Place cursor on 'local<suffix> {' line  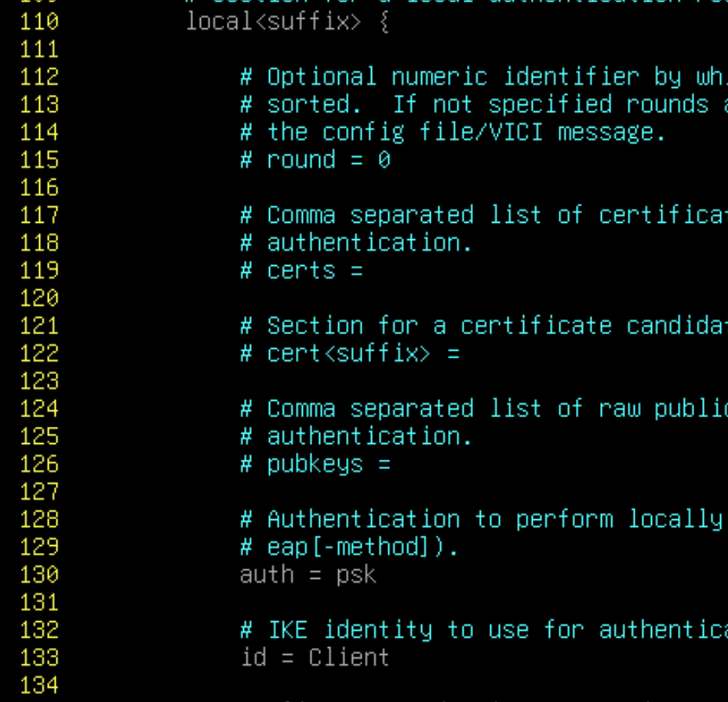[x=287, y=22]
